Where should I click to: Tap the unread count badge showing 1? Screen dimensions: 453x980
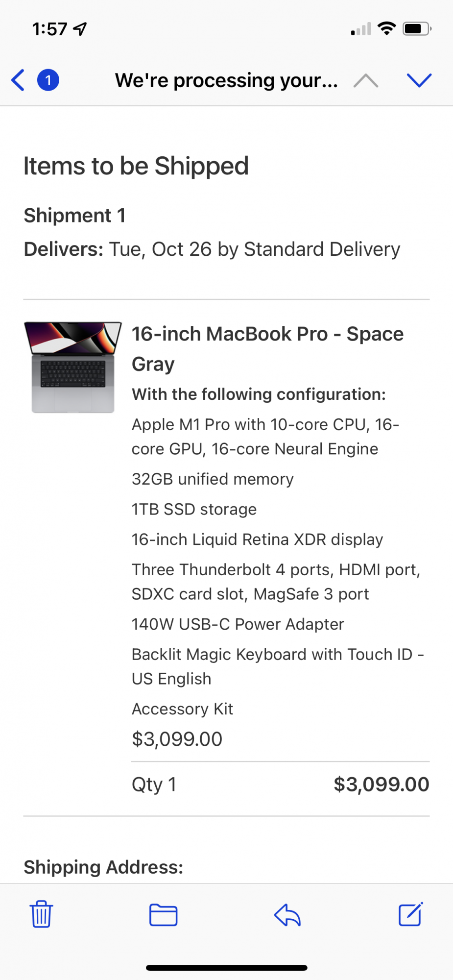point(48,80)
